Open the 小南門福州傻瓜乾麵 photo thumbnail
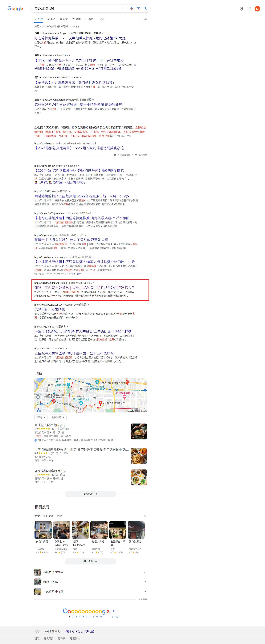 coord(139,456)
